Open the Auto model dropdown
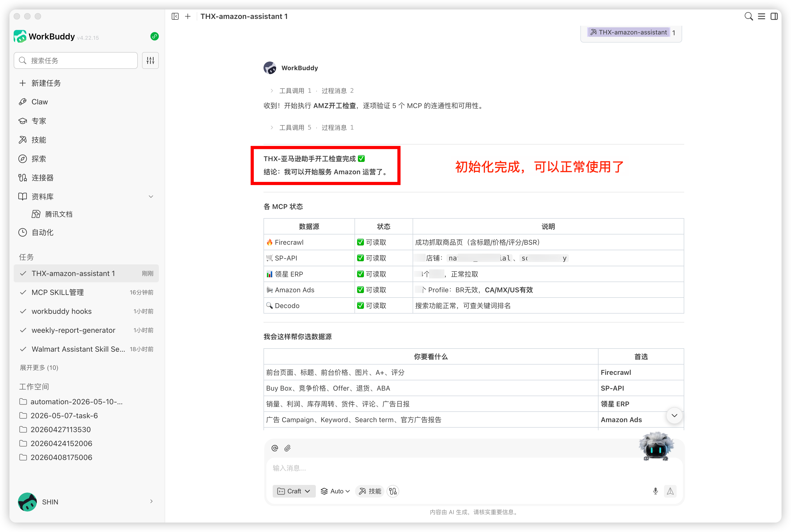791x532 pixels. (x=335, y=491)
